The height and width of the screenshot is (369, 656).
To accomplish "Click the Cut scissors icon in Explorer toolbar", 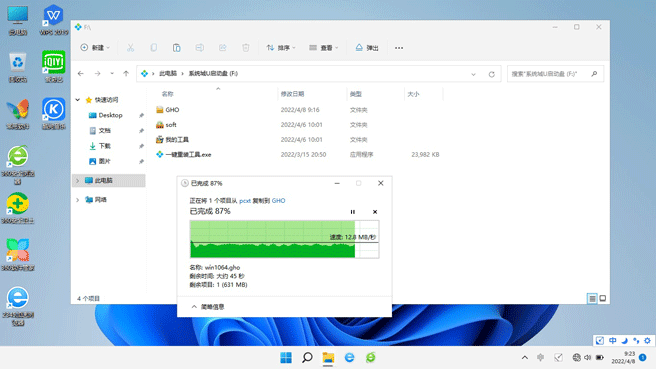I will click(x=131, y=48).
